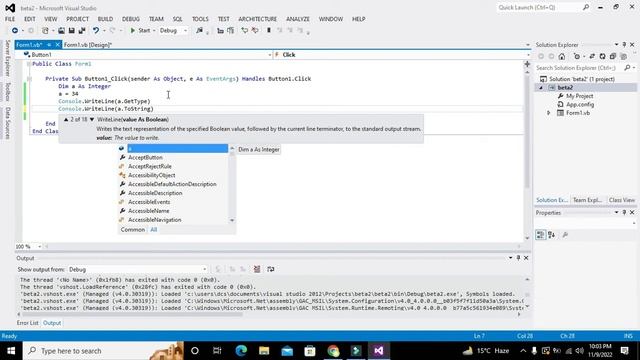Switch to the Team Explorer tab
640x360 pixels.
pos(587,200)
